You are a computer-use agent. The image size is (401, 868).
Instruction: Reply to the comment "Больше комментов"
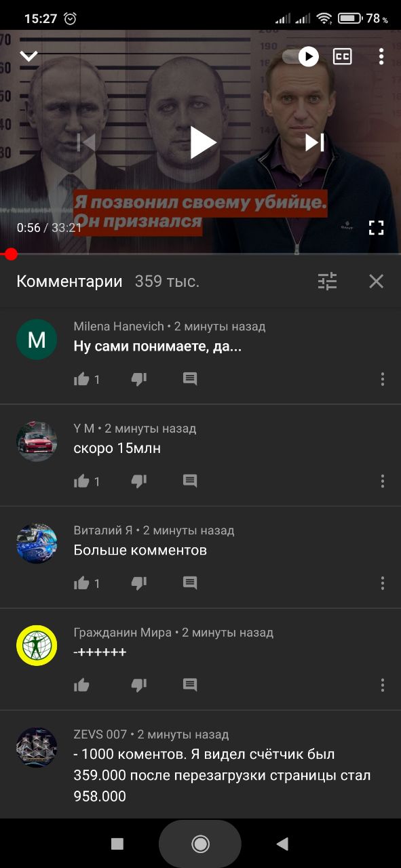point(191,583)
